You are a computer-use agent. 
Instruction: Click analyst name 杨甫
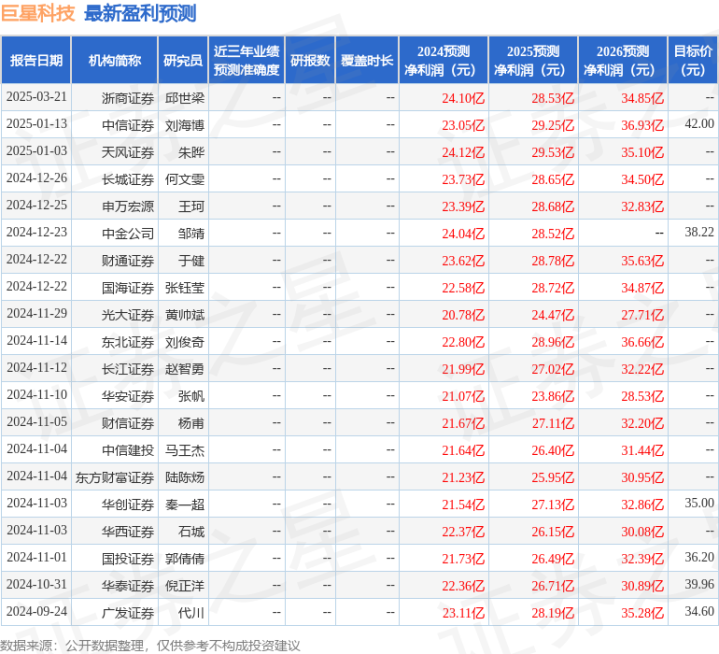point(191,423)
